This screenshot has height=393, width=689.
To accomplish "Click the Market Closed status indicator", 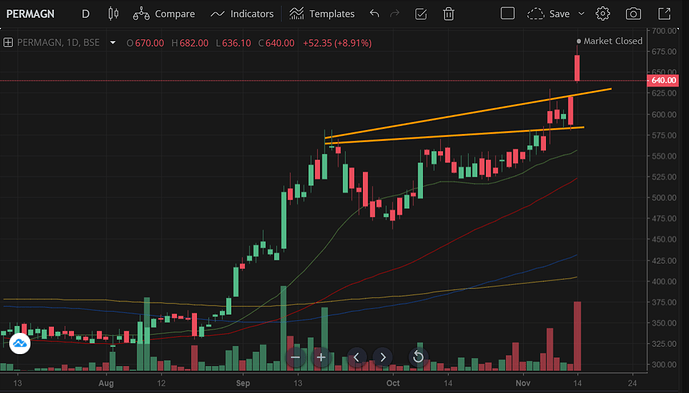I will (609, 41).
